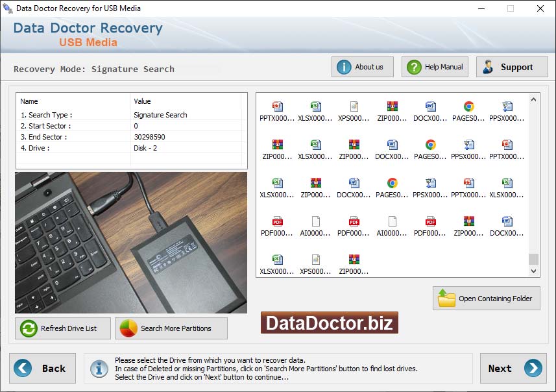This screenshot has height=392, width=556.
Task: Click the blue Next arrow icon
Action: [533, 368]
